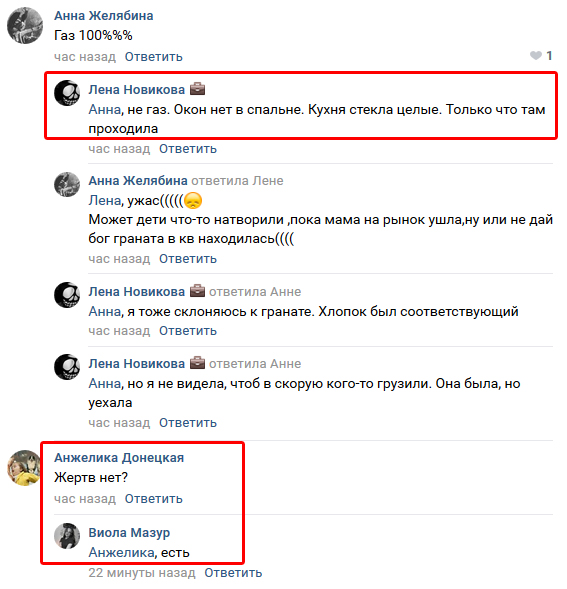
Task: Click 'Лена' mention in the 'ужас' reply
Action: pos(104,201)
